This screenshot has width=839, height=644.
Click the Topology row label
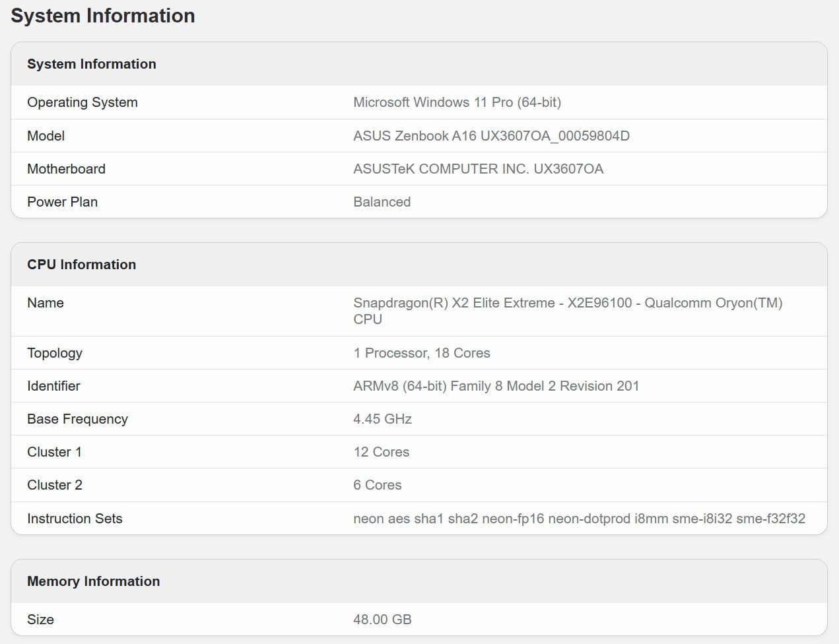(x=55, y=353)
